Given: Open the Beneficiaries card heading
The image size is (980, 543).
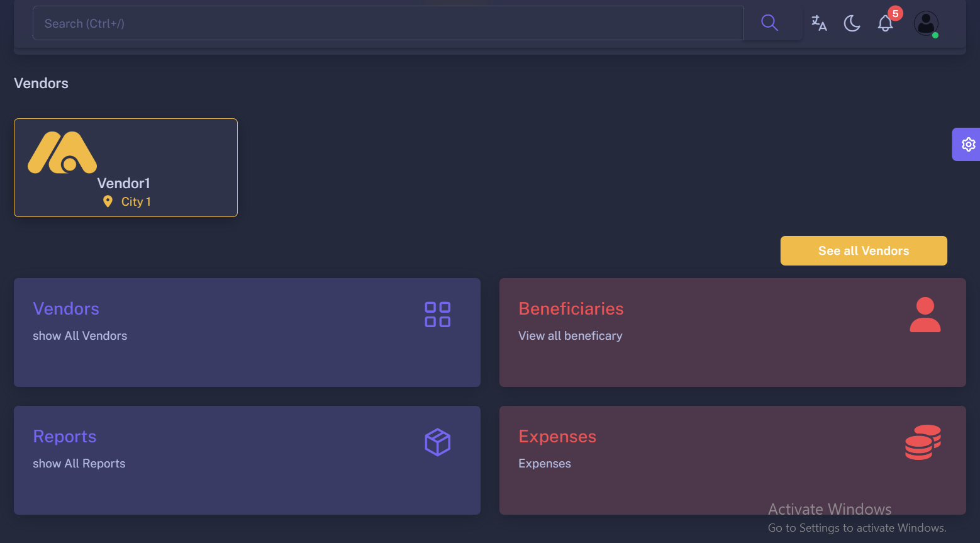Looking at the screenshot, I should pyautogui.click(x=571, y=308).
